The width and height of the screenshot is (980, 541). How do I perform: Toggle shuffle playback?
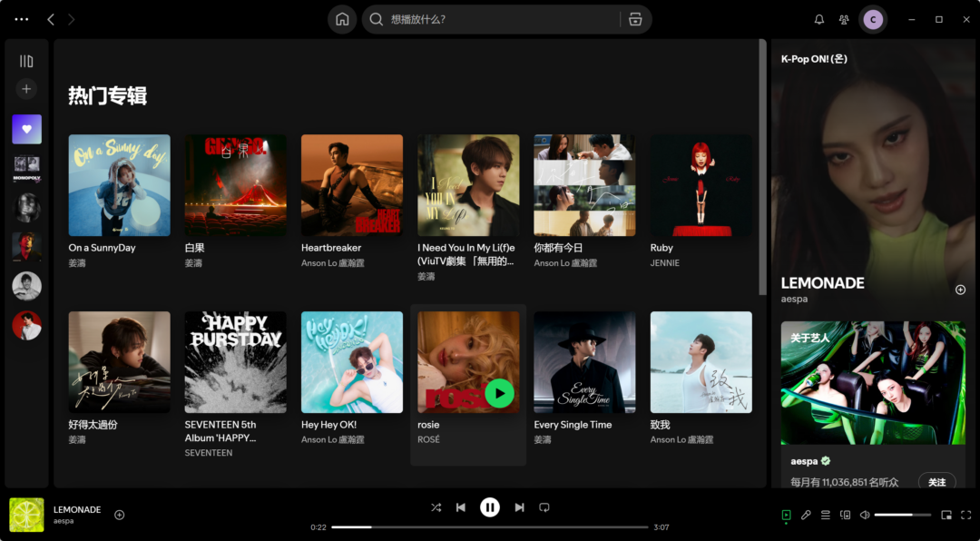tap(436, 507)
